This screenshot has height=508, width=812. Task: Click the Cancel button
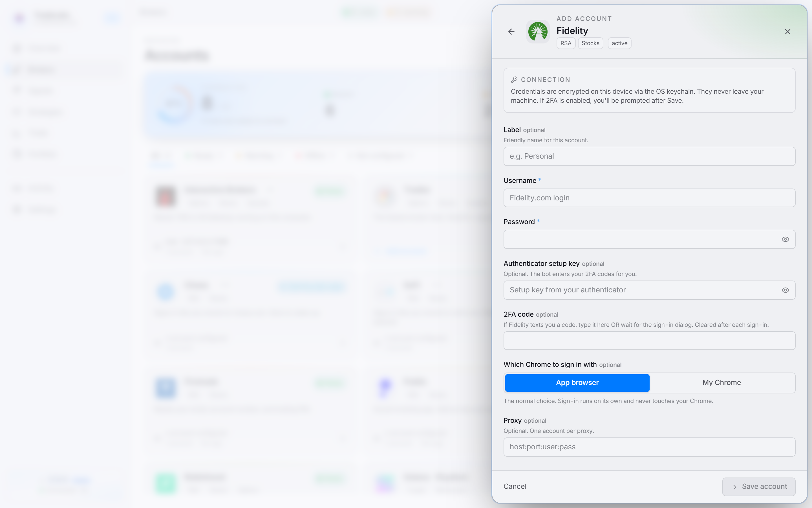515,487
